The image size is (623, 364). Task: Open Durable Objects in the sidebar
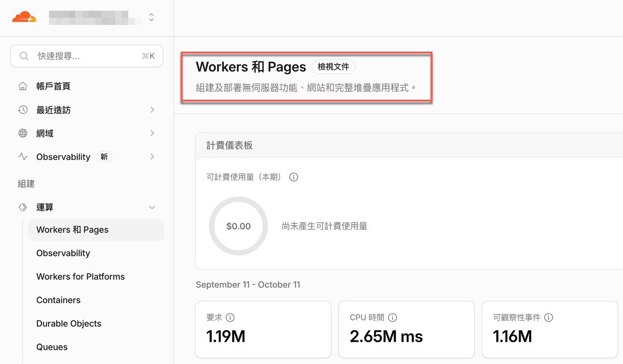[69, 324]
